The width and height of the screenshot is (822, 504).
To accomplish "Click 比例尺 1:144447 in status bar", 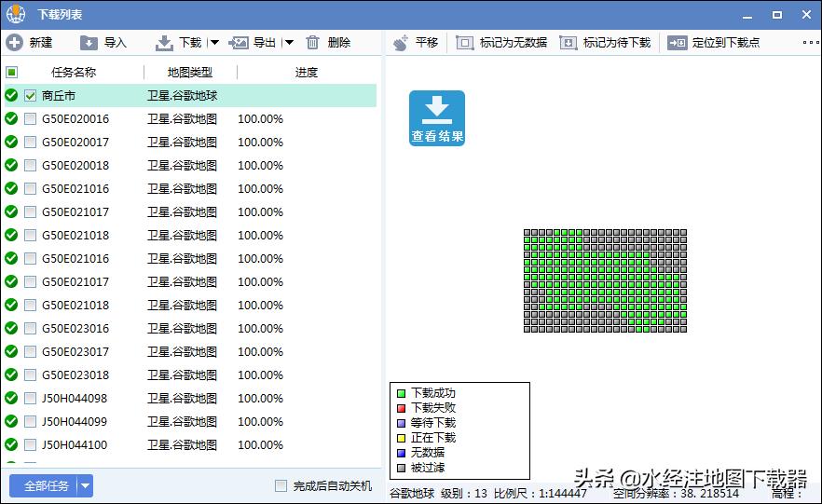I will coord(540,494).
